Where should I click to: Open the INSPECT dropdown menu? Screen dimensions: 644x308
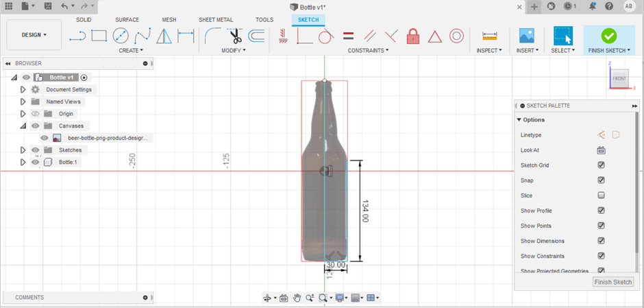489,50
